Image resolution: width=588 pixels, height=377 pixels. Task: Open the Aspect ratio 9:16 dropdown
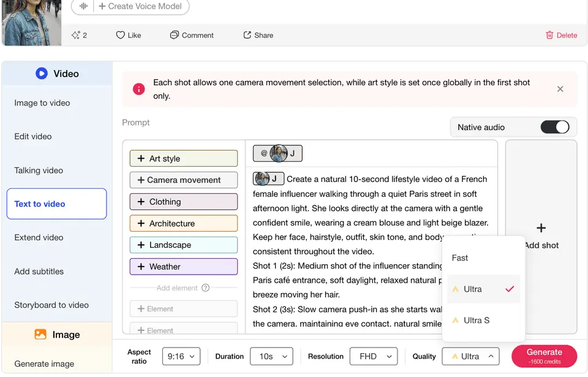click(181, 356)
